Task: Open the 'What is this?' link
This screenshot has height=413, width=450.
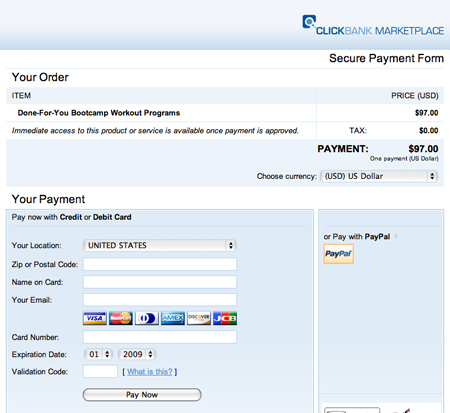Action: (x=150, y=372)
